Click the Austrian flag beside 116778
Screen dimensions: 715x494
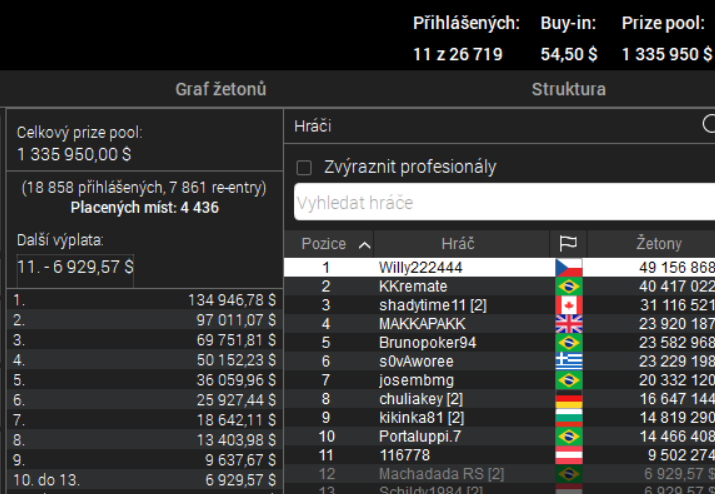click(569, 455)
